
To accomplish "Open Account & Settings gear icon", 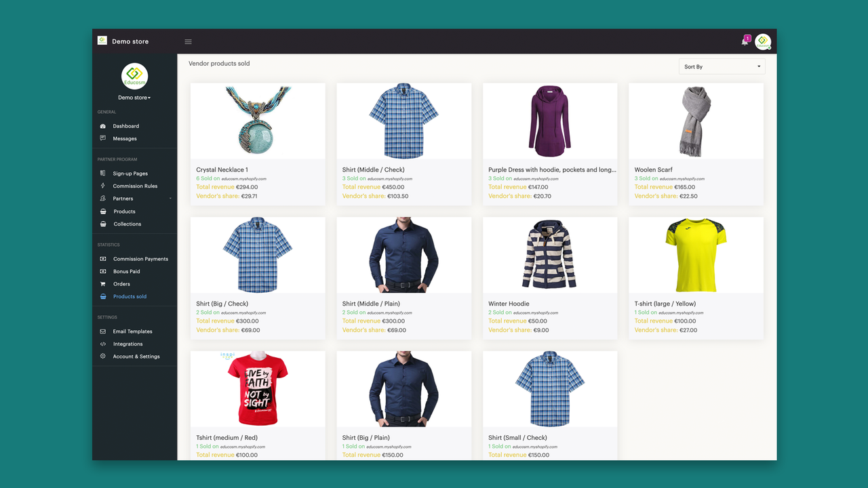I will click(x=103, y=356).
